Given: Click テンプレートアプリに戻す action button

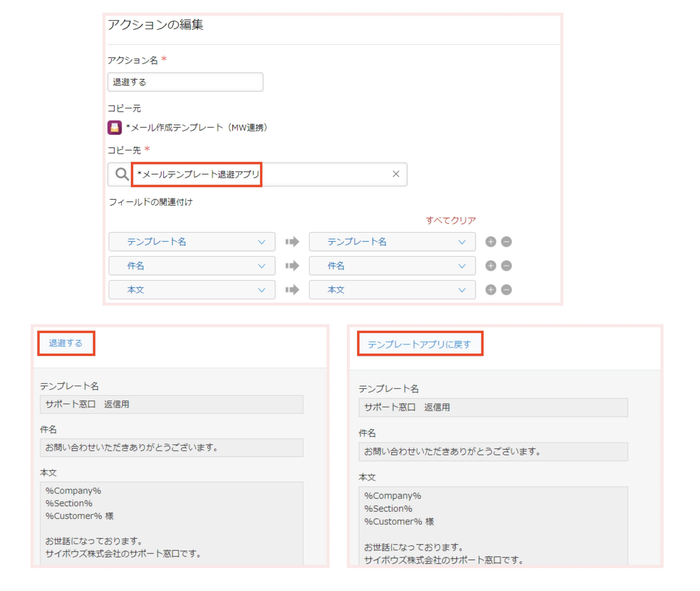Looking at the screenshot, I should click(x=420, y=344).
